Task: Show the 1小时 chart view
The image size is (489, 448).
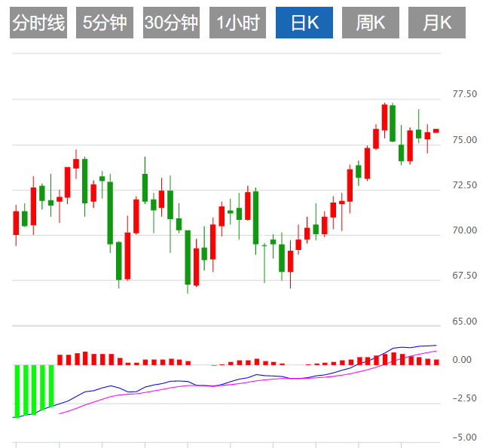Action: (x=237, y=23)
